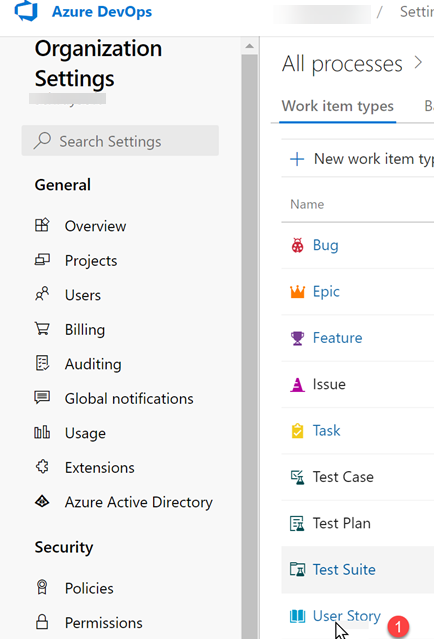
Task: Click the plus icon for new work item type
Action: [297, 159]
